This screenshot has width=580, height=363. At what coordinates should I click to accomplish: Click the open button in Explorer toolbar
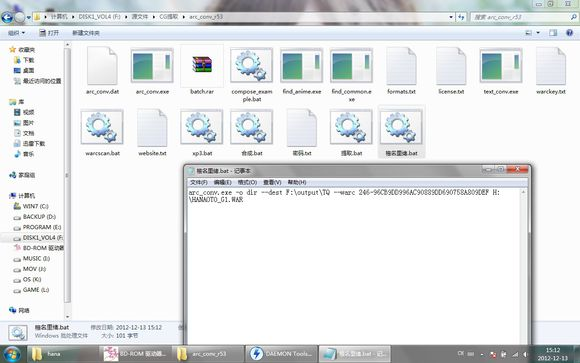(49, 33)
